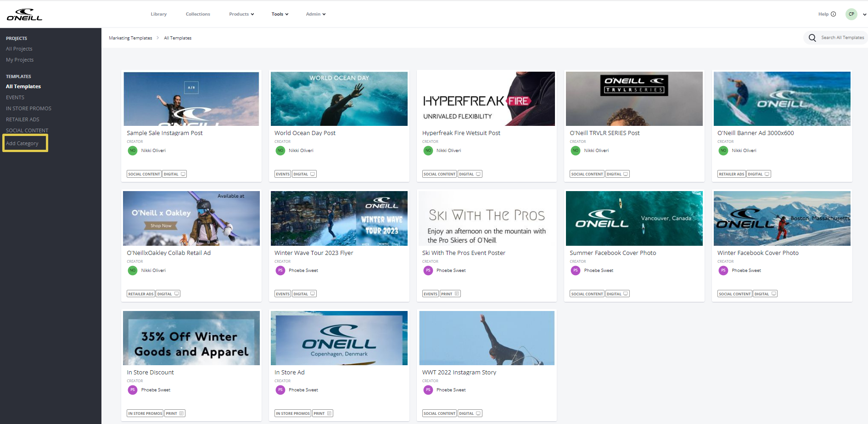
Task: Click RETAILER ADS tag on Banner Ad card
Action: [x=732, y=174]
